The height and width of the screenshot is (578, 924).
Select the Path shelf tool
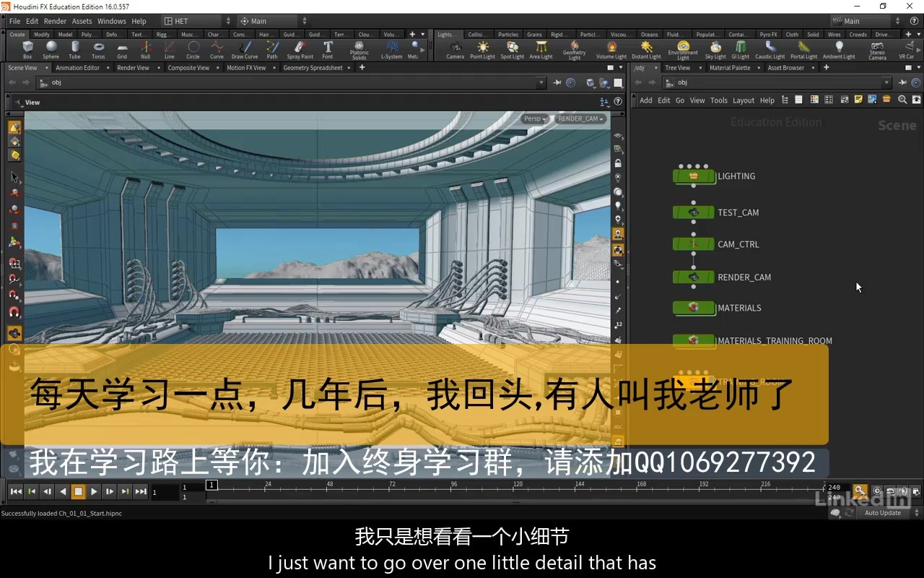(x=272, y=50)
